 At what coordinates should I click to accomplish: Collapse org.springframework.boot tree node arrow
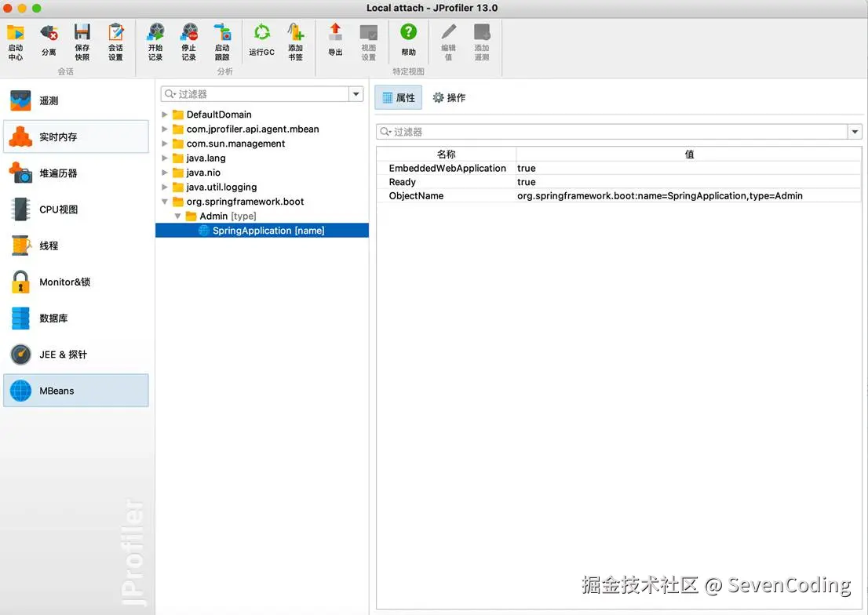[164, 202]
